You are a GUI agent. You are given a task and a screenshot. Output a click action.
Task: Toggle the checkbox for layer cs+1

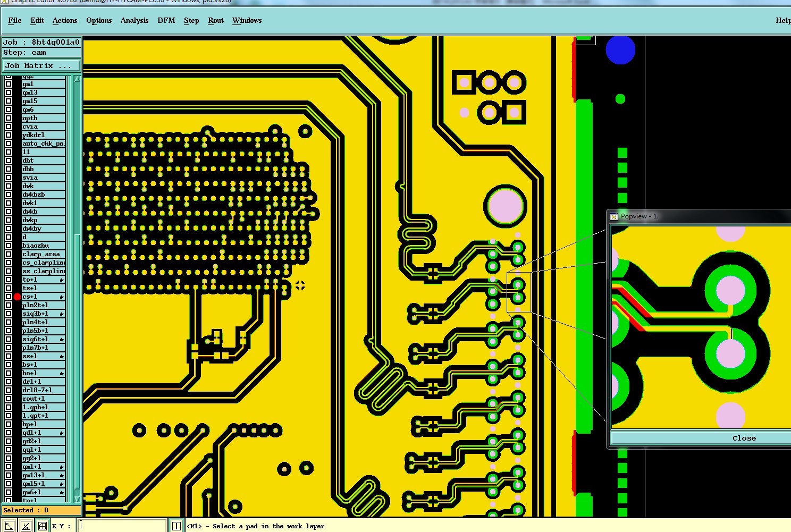9,297
